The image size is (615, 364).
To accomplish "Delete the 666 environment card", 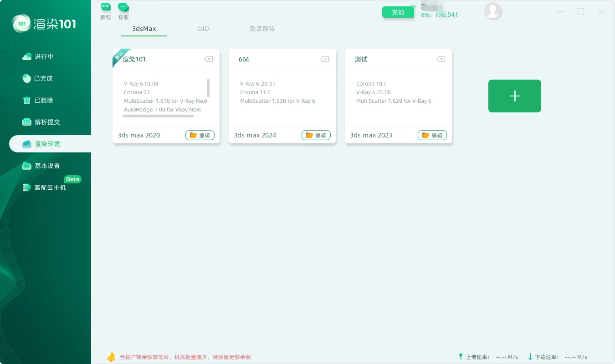I will (324, 59).
